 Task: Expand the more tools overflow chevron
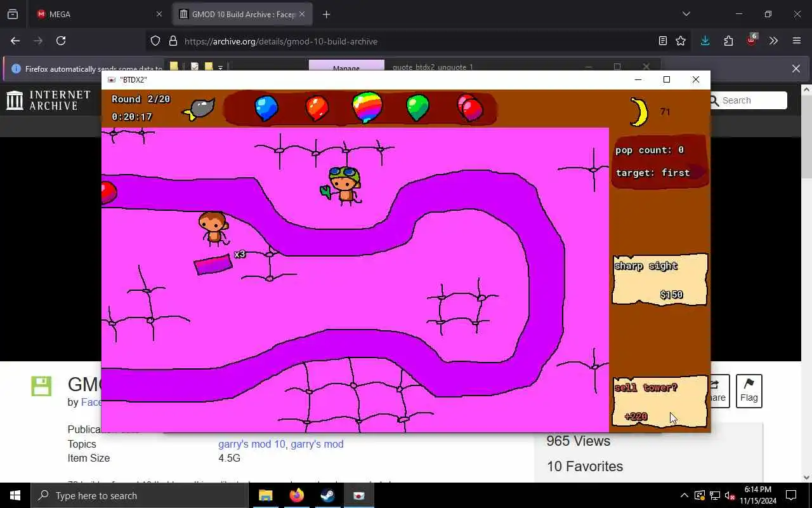[773, 41]
